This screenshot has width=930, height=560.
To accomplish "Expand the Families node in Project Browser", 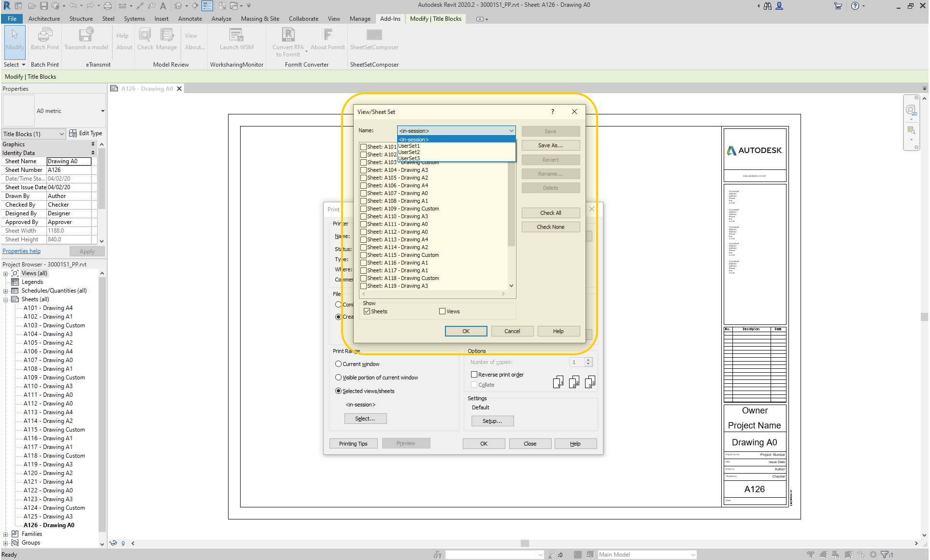I will pos(5,534).
